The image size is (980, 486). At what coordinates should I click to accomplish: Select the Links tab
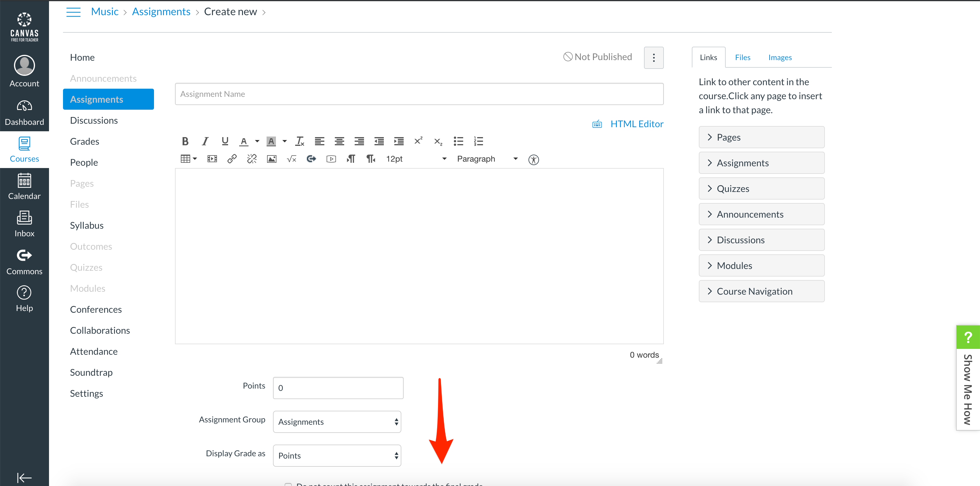[x=708, y=57]
